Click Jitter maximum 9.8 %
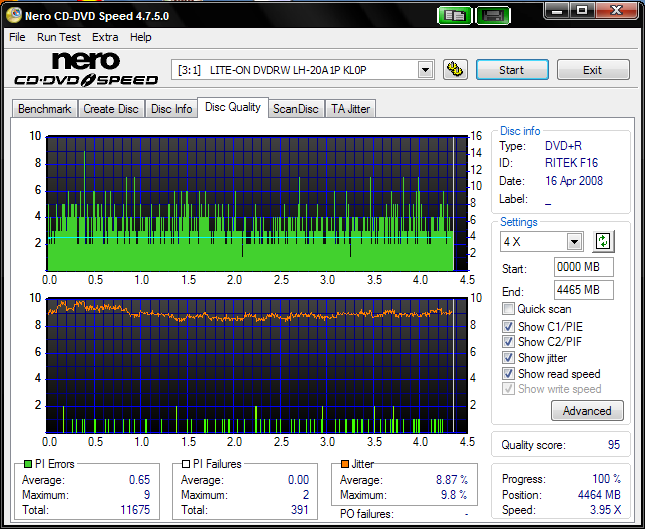 coord(454,495)
